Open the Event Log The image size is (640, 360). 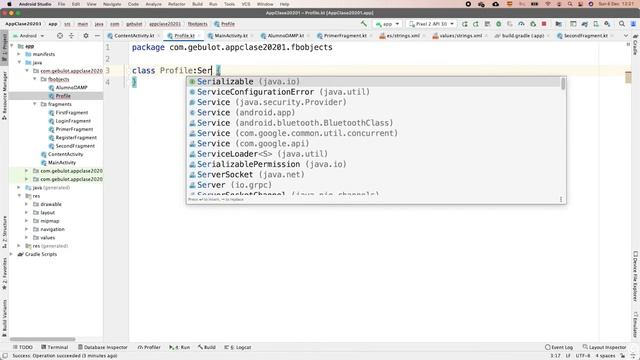pyautogui.click(x=559, y=347)
